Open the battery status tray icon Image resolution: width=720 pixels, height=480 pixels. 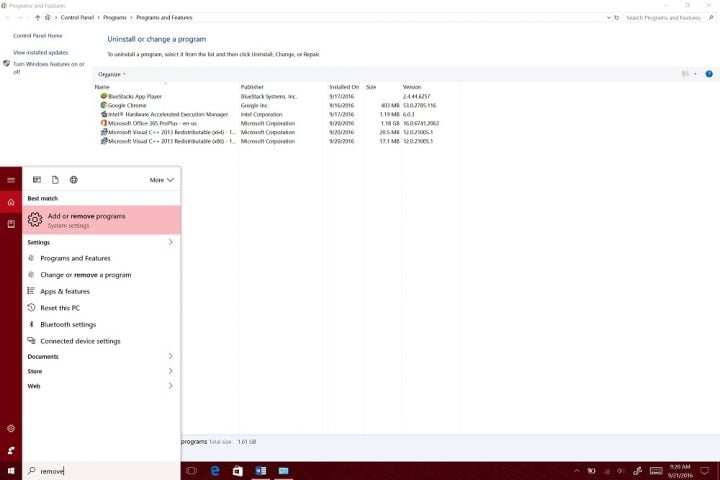[x=591, y=471]
